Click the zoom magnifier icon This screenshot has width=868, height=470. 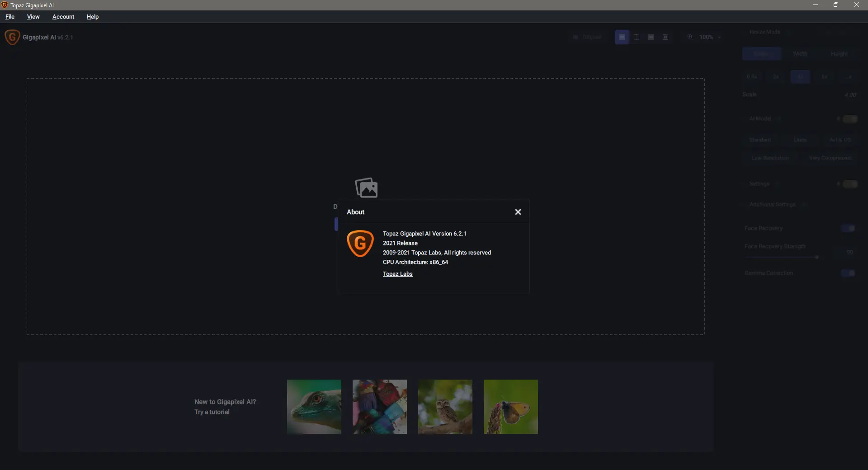click(x=690, y=37)
